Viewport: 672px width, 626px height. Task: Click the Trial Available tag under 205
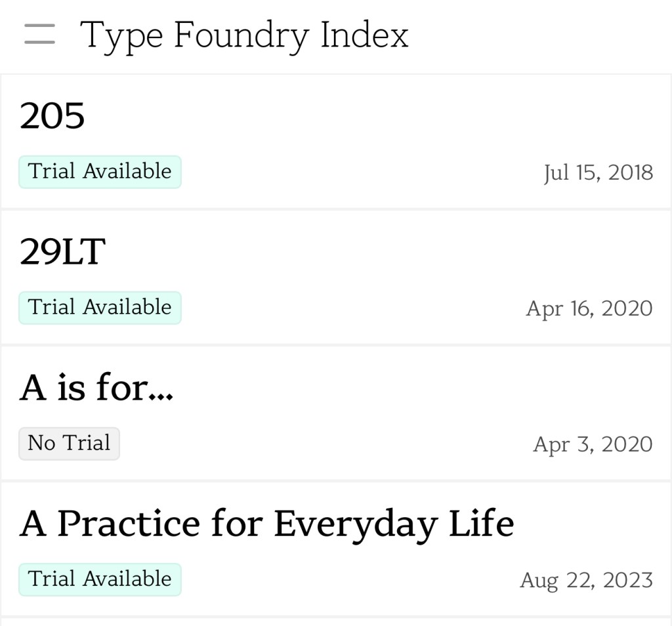point(100,172)
